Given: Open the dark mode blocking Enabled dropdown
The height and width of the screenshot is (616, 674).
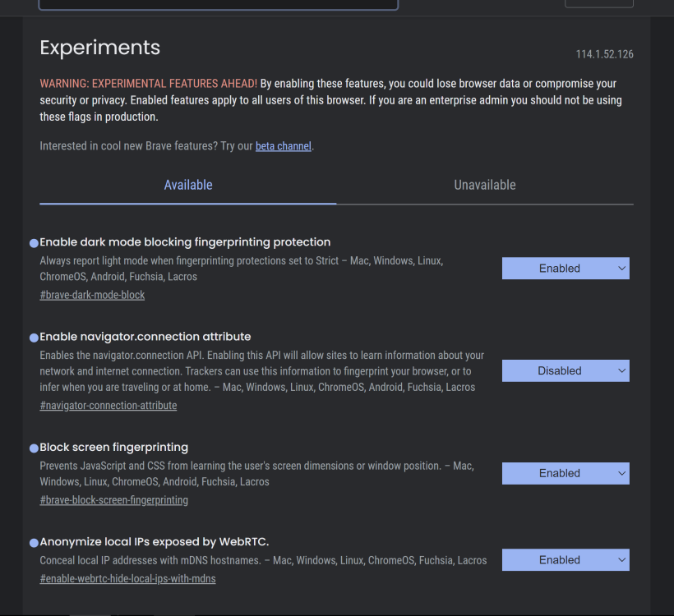Looking at the screenshot, I should point(566,269).
